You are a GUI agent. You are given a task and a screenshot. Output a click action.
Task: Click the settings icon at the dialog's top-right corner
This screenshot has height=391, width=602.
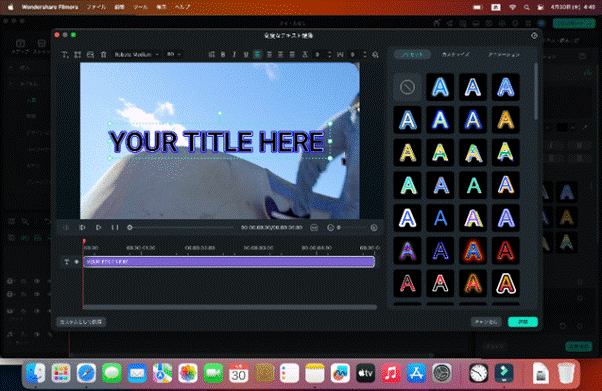pos(534,36)
